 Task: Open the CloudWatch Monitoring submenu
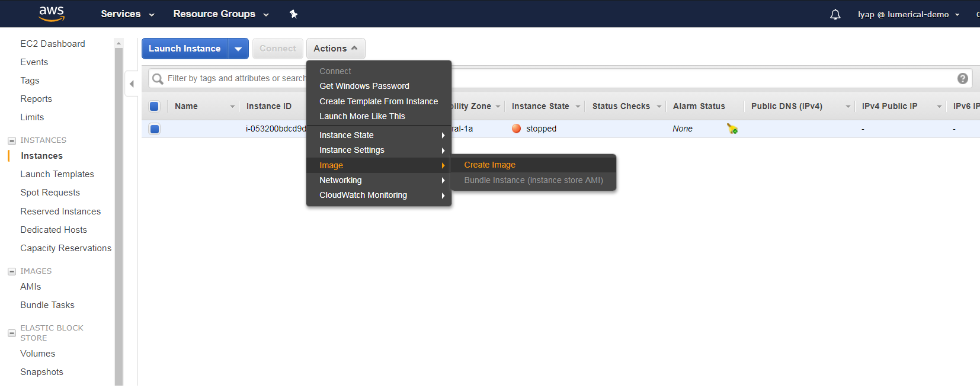379,195
